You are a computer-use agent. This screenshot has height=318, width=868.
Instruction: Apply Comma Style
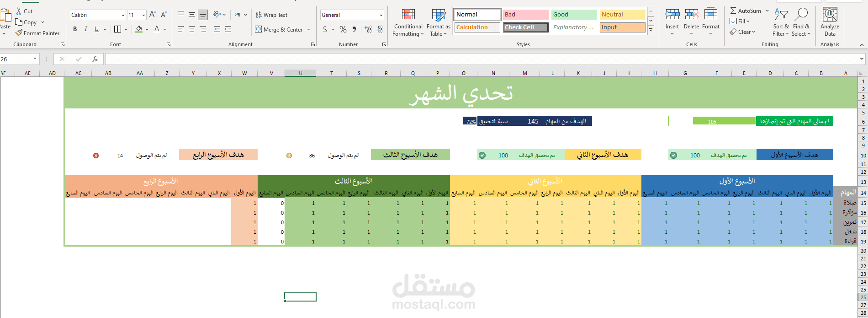pos(354,29)
